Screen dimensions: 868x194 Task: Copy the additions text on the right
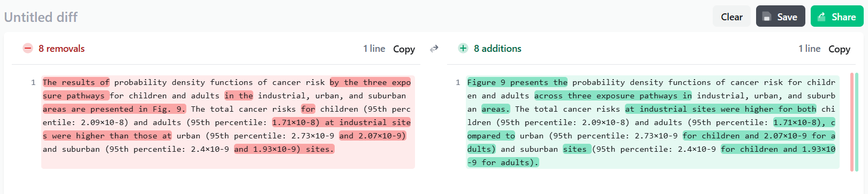[x=839, y=49]
